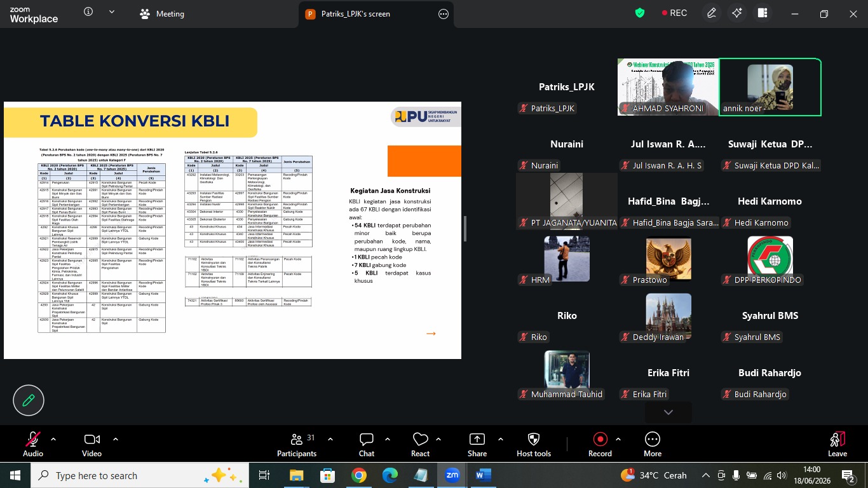Click the green pencil annotate button

click(x=29, y=400)
